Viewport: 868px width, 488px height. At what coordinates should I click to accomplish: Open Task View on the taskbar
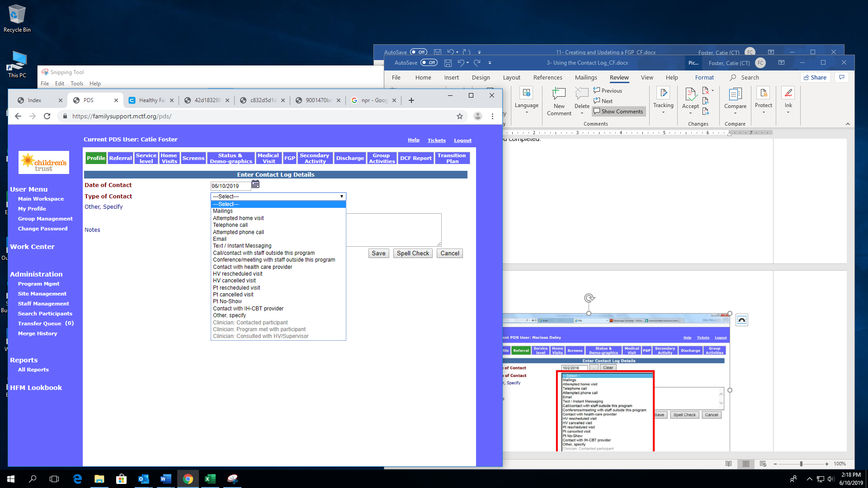coord(54,479)
